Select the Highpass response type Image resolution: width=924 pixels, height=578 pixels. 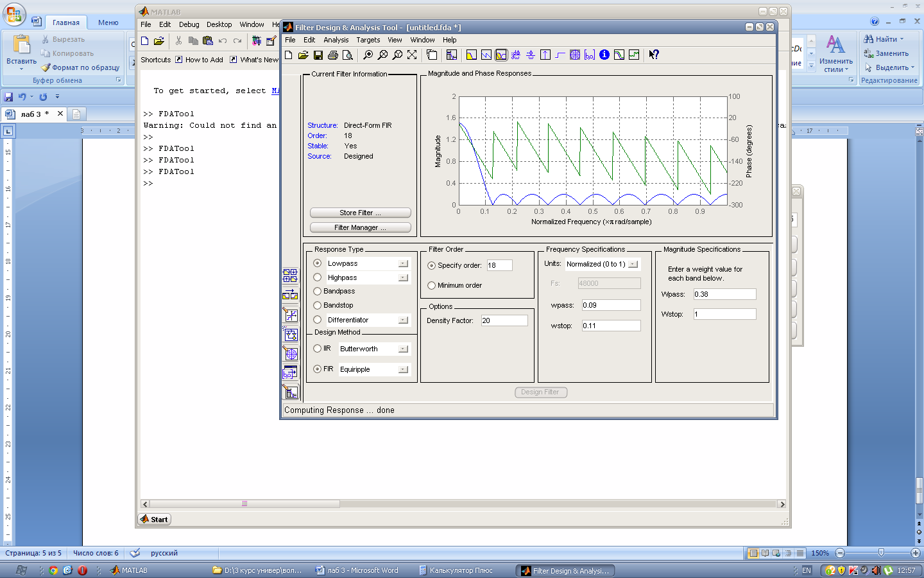point(318,277)
